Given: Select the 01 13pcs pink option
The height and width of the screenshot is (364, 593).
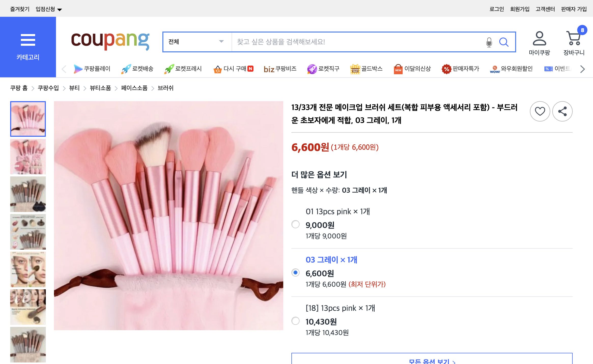Looking at the screenshot, I should (x=295, y=224).
